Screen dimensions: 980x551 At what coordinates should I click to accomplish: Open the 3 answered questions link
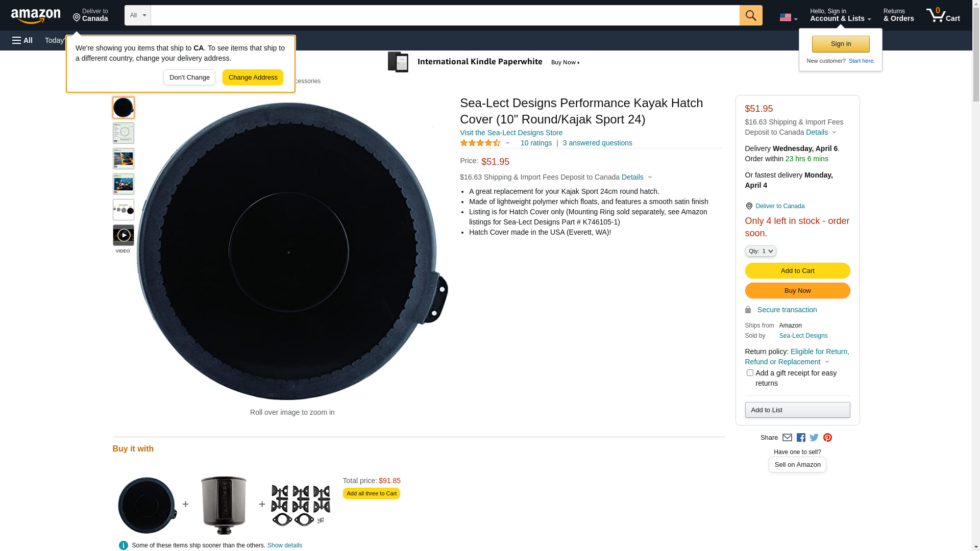597,143
